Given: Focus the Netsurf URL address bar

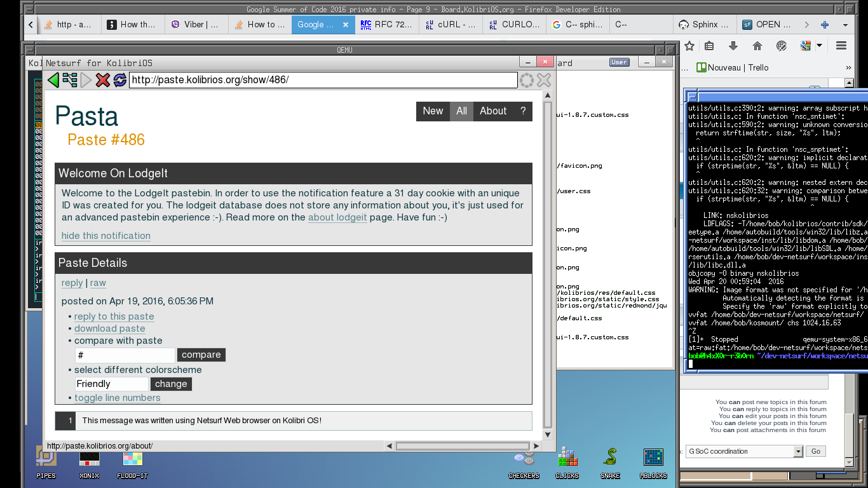Looking at the screenshot, I should (323, 80).
